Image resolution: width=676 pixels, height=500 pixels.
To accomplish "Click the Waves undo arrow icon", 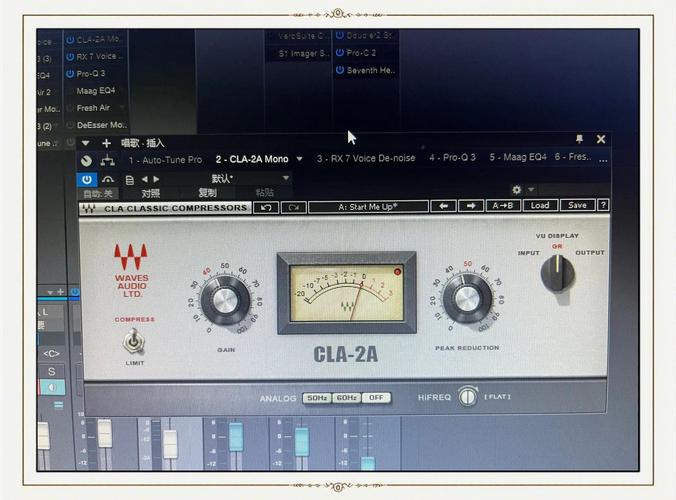I will tap(266, 207).
